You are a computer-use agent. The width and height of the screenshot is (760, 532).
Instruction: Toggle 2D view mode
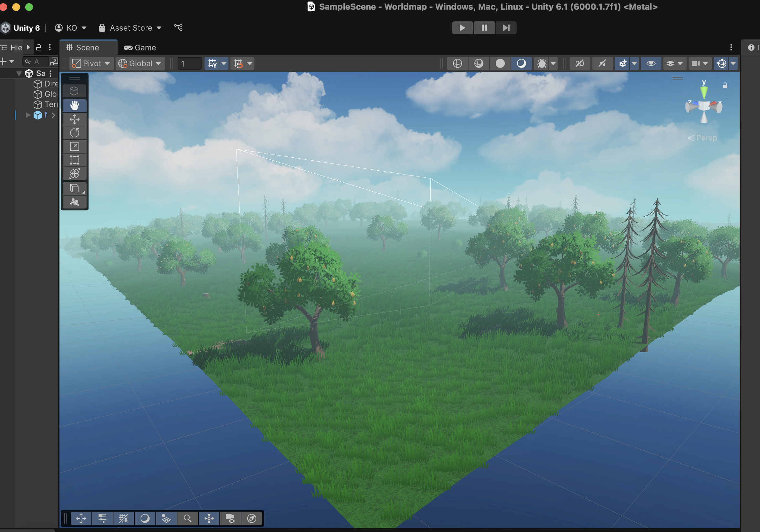(580, 63)
